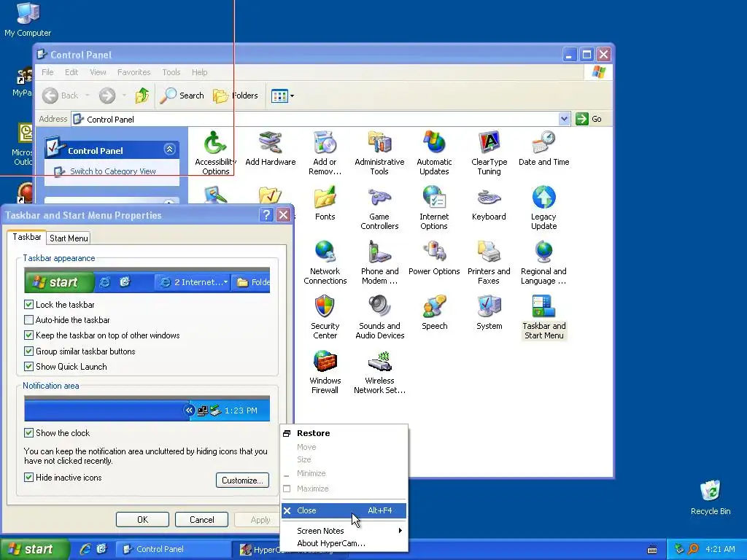Screen dimensions: 747x560
Task: Click Control Panel taskbar button
Action: click(x=174, y=549)
